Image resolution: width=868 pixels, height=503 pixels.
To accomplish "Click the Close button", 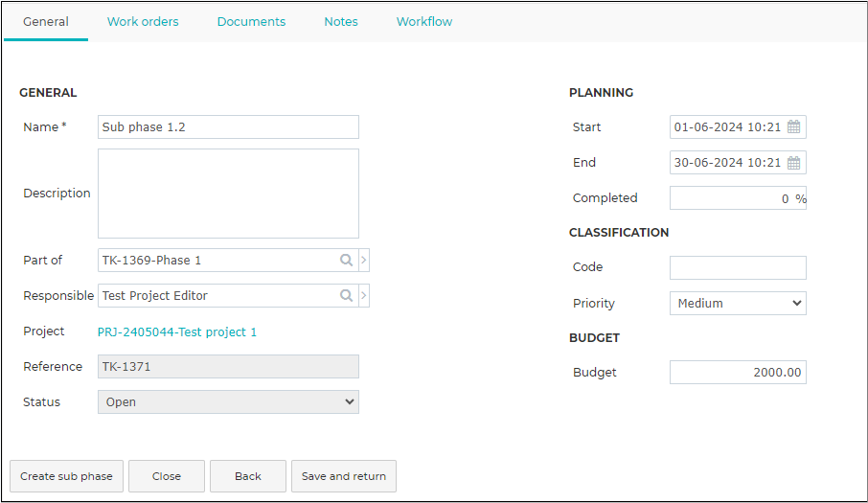I will click(x=167, y=476).
